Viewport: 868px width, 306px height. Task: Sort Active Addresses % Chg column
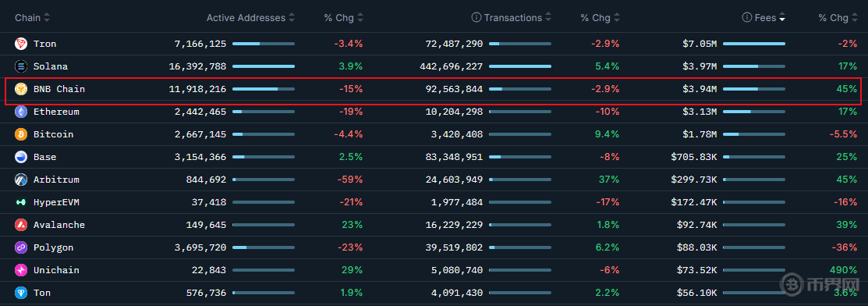pos(360,18)
